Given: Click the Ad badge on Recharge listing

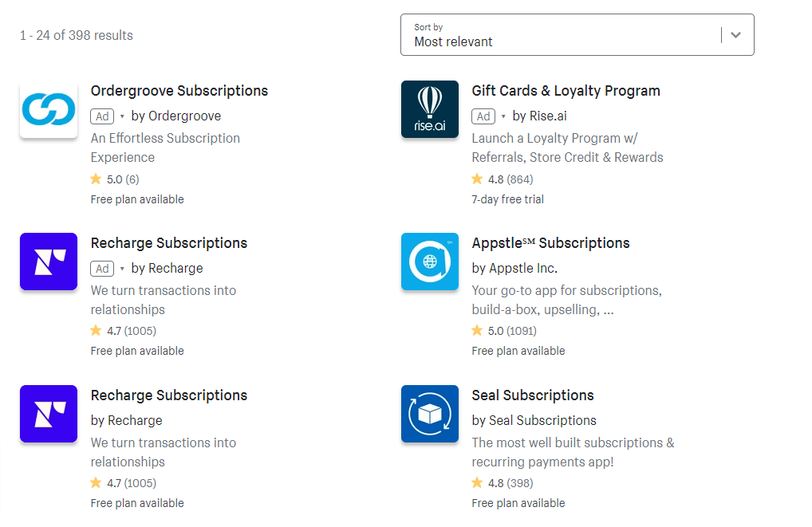Looking at the screenshot, I should 103,269.
